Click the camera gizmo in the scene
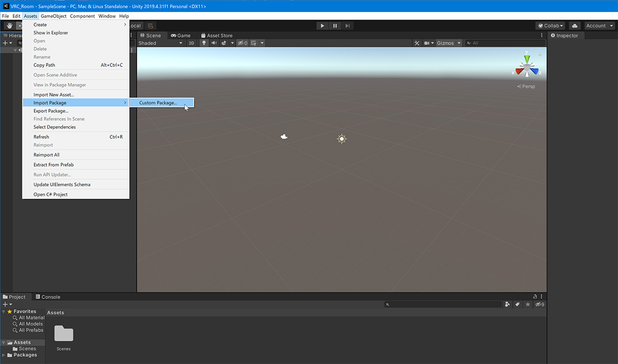 [284, 136]
